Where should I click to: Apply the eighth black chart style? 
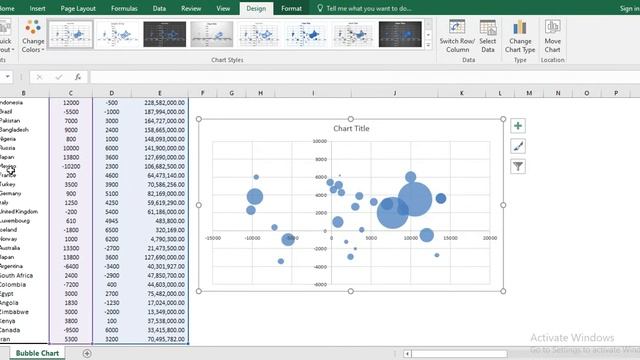coord(400,34)
